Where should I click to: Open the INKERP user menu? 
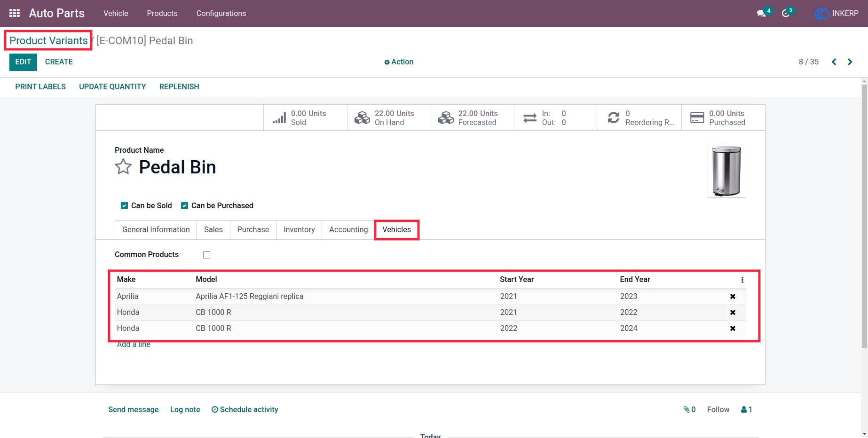837,13
